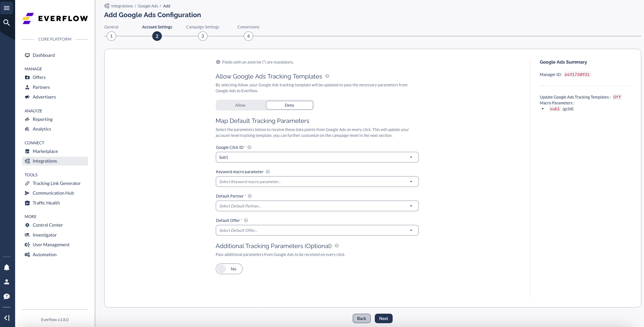Click help icon beside Additional Tracking Parameters
This screenshot has width=644, height=327.
coord(337,246)
